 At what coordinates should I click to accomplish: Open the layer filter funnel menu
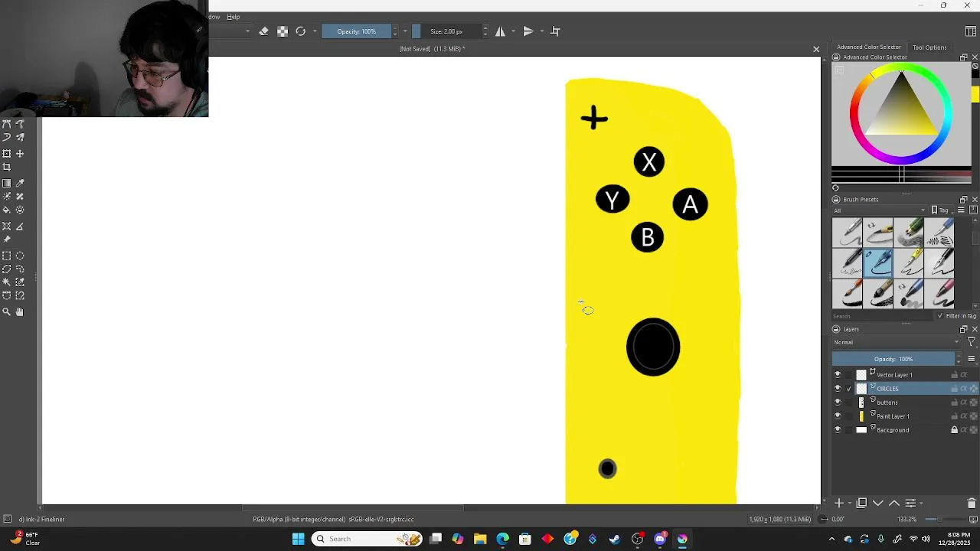pyautogui.click(x=972, y=342)
